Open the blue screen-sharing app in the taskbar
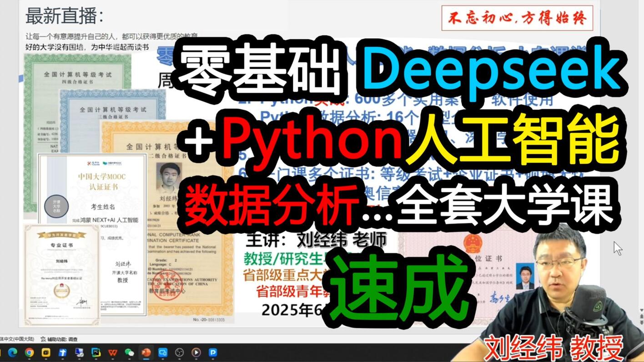644x362 pixels. point(163,352)
